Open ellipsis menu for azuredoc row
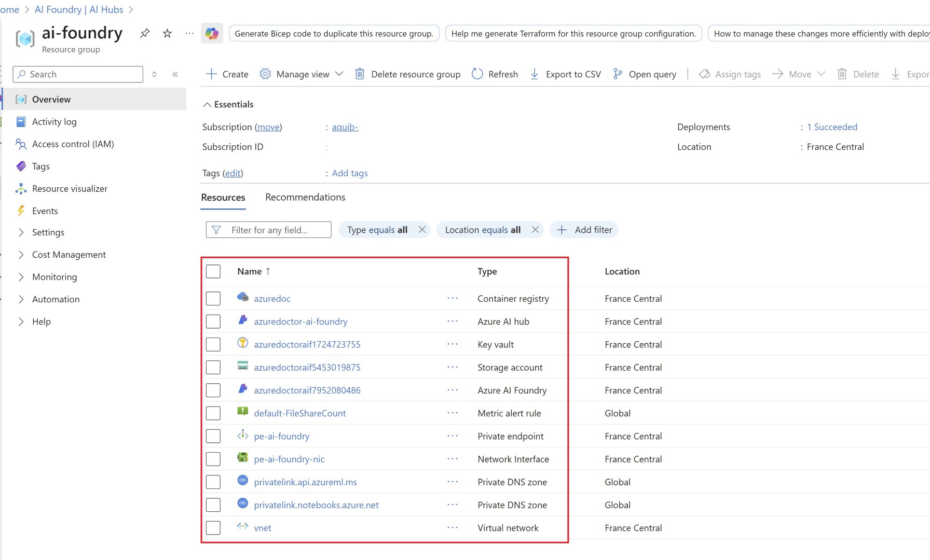Viewport: 930px width, 560px height. 453,299
